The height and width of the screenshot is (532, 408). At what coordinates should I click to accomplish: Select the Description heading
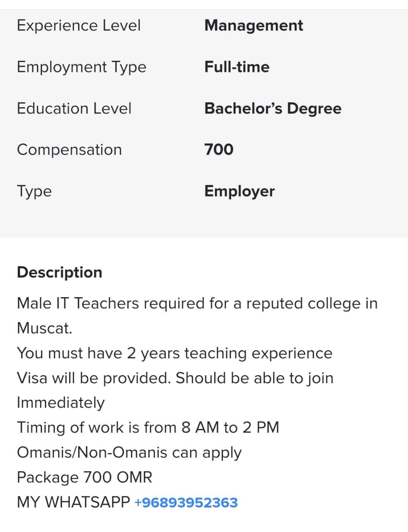(x=59, y=272)
